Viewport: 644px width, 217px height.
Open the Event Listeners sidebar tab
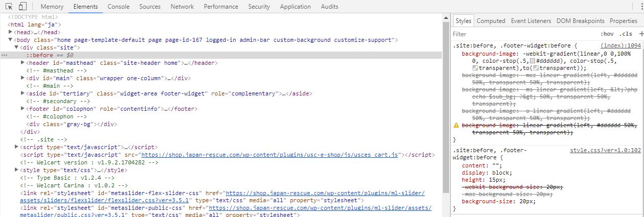point(531,21)
